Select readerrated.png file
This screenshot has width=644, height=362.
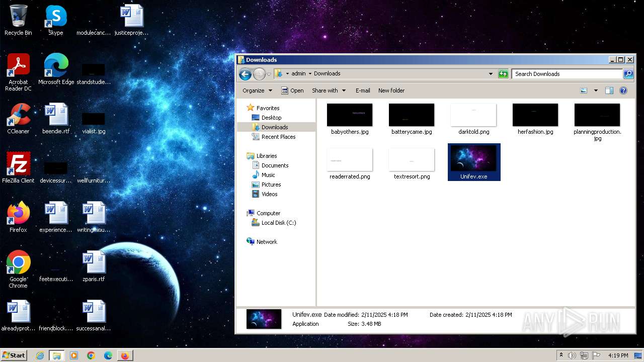(350, 164)
